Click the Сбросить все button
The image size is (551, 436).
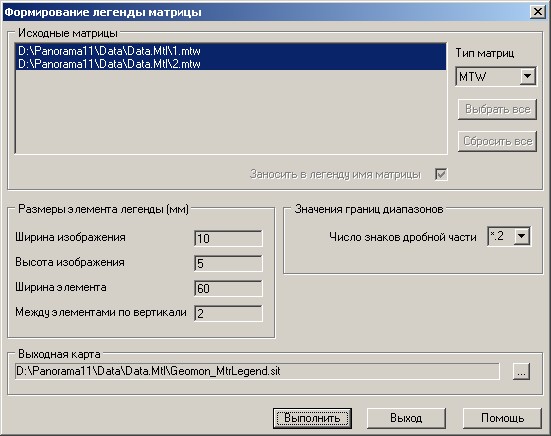pos(497,141)
